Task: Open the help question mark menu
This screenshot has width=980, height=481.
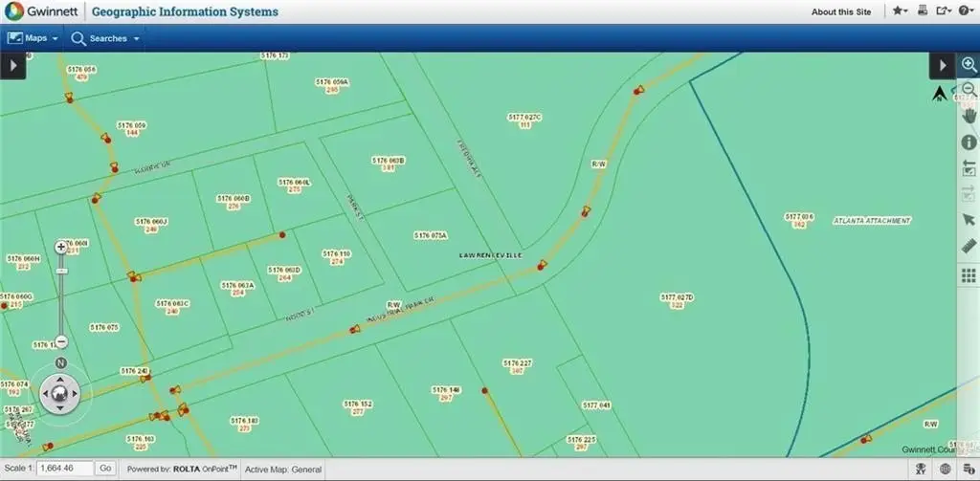Action: click(x=966, y=11)
